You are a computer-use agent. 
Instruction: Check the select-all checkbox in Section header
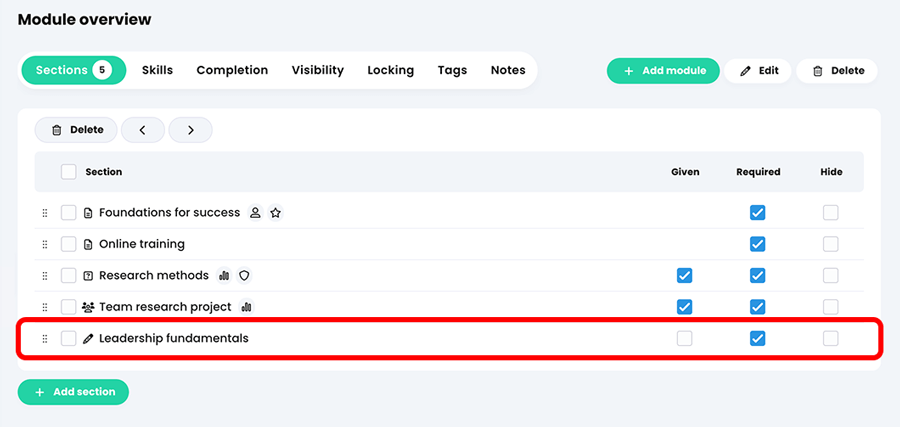point(69,172)
